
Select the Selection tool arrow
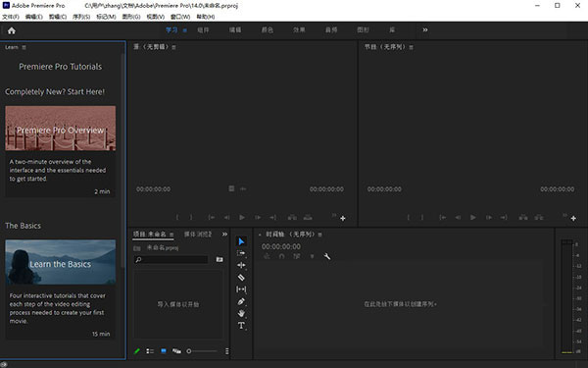(241, 241)
